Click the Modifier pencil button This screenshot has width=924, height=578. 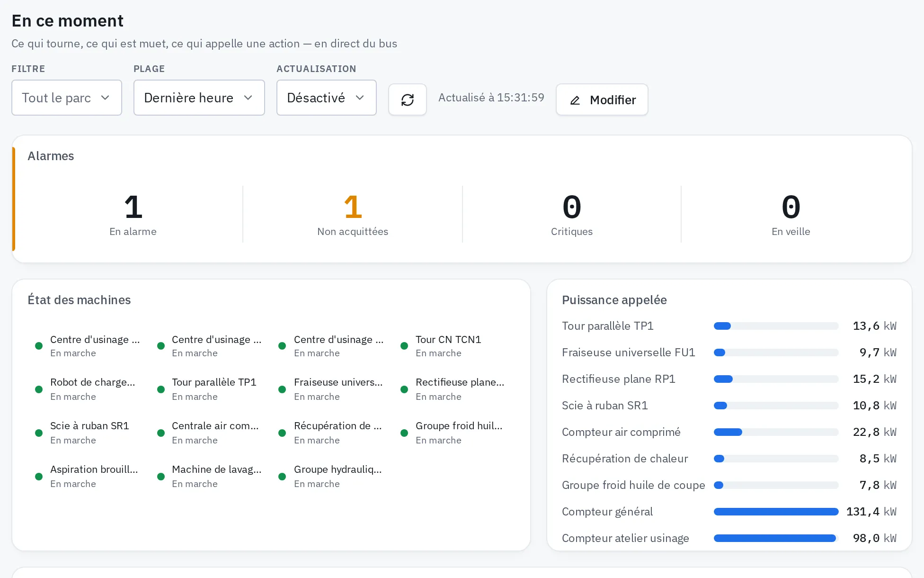click(x=602, y=99)
